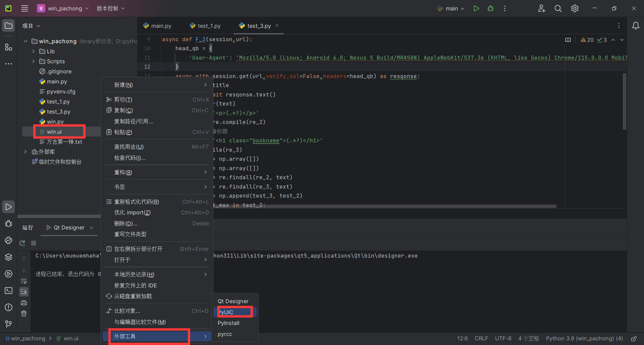Click the Debug bug icon in the top toolbar

pos(490,8)
